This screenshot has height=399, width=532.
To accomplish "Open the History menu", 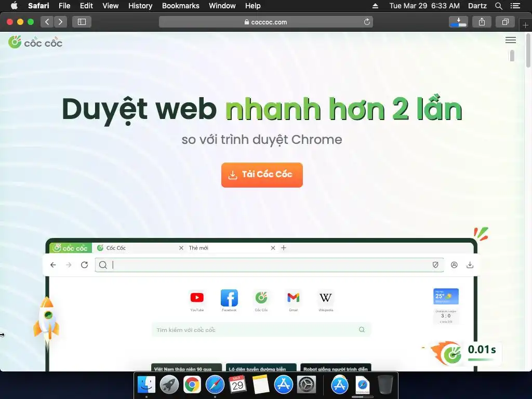I will (140, 6).
